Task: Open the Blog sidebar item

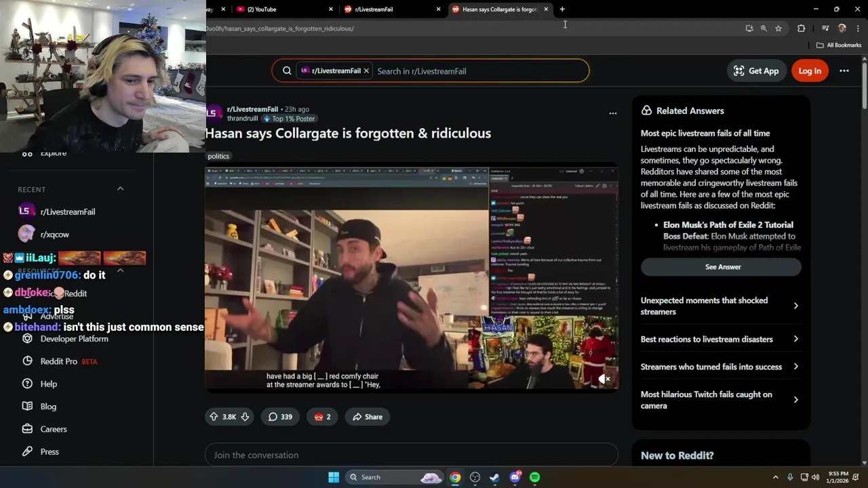Action: click(x=48, y=406)
